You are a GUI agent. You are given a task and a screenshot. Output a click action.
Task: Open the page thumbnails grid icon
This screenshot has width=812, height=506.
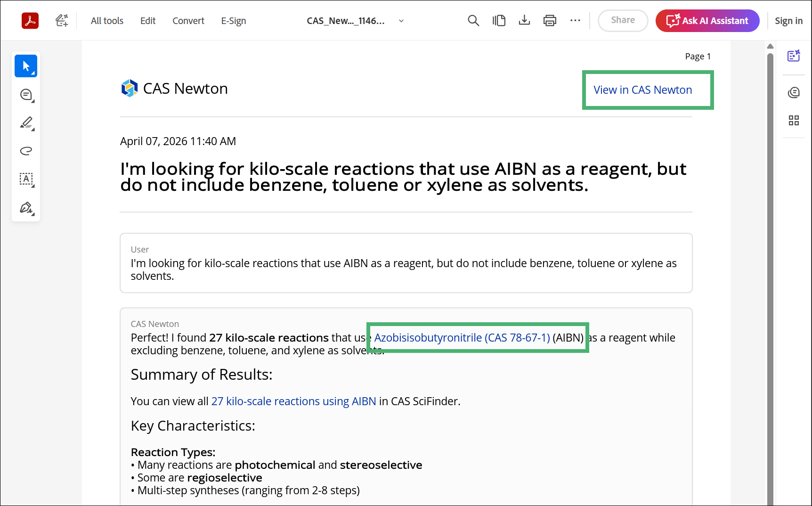pos(794,120)
